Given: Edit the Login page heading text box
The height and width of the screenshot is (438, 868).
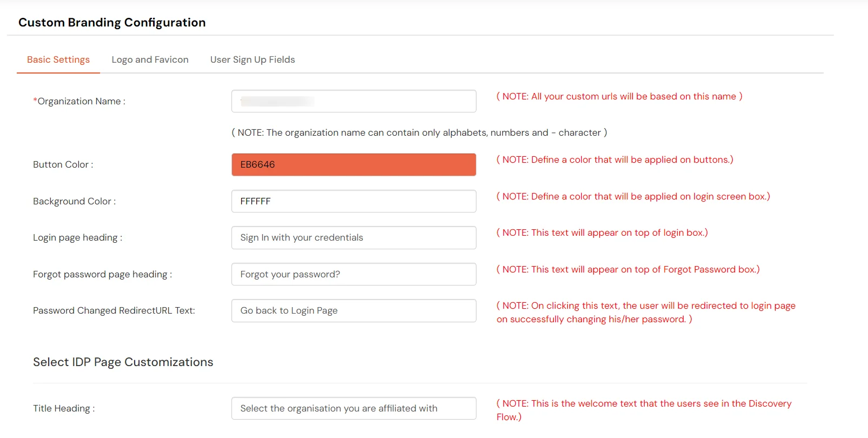Looking at the screenshot, I should (353, 237).
